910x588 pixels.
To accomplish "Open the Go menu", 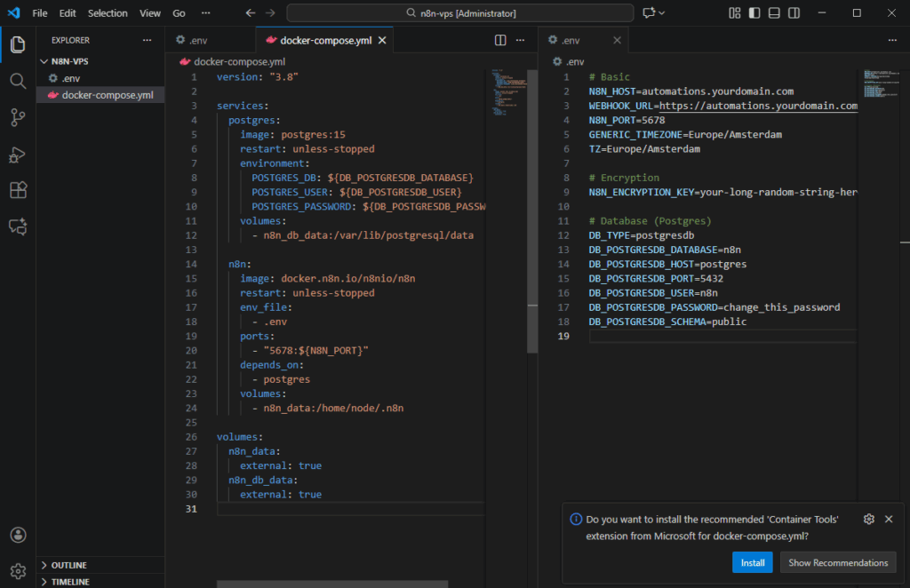I will point(178,12).
